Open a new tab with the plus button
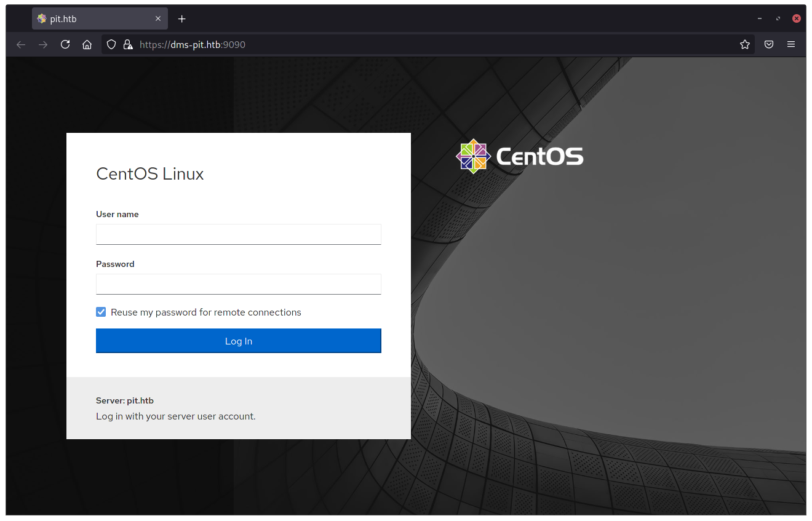Viewport: 812px width, 521px height. (x=181, y=19)
